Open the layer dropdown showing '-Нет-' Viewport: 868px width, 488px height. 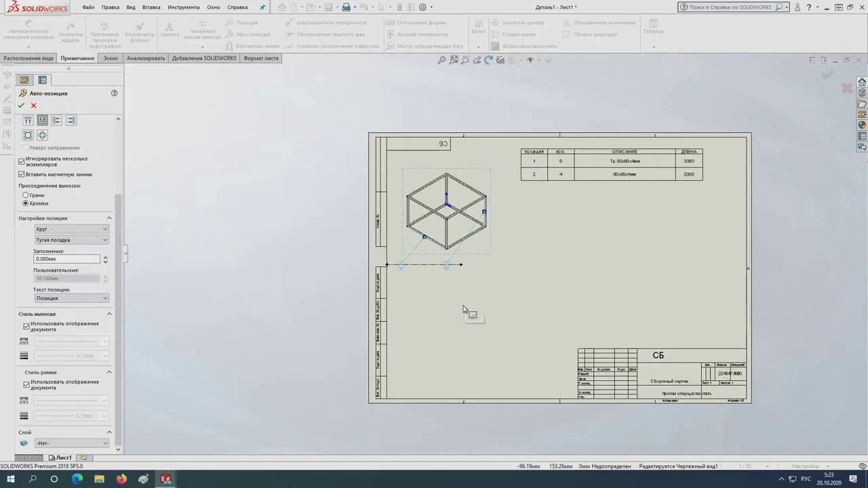tap(71, 443)
